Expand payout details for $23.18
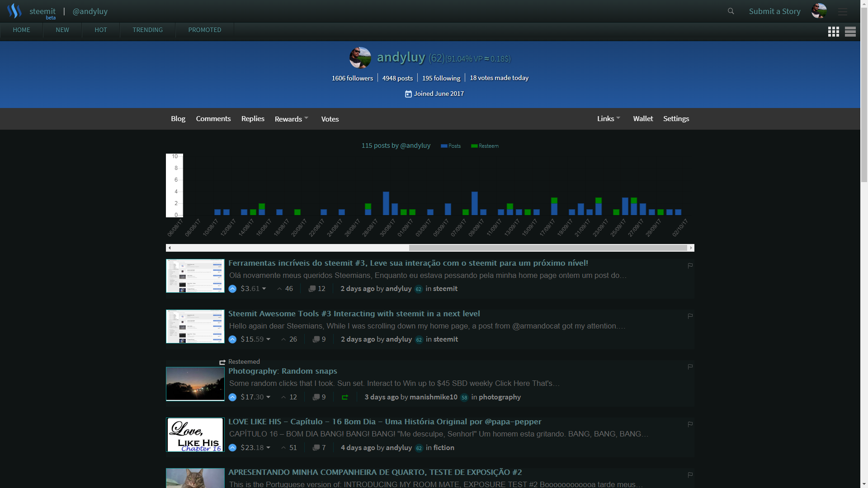 pyautogui.click(x=268, y=448)
